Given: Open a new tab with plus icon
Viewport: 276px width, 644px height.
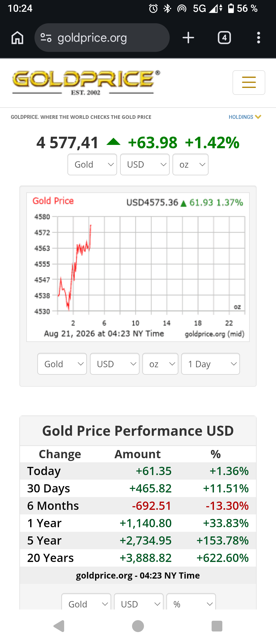Looking at the screenshot, I should (x=188, y=38).
